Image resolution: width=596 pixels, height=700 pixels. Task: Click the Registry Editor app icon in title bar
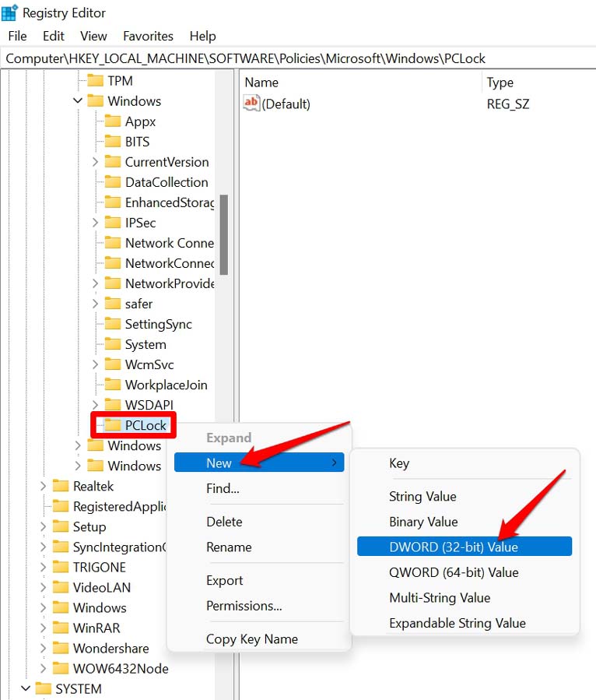click(10, 12)
